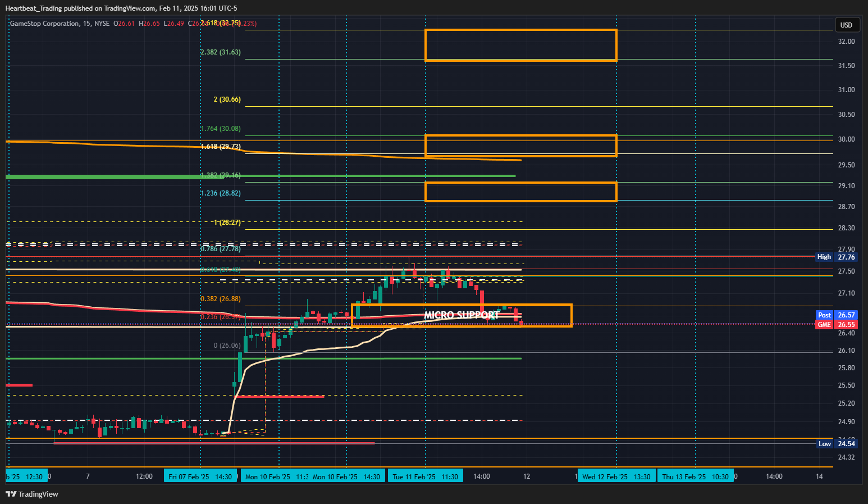
Task: Click the 12:00 label on the time axis
Action: (x=144, y=476)
